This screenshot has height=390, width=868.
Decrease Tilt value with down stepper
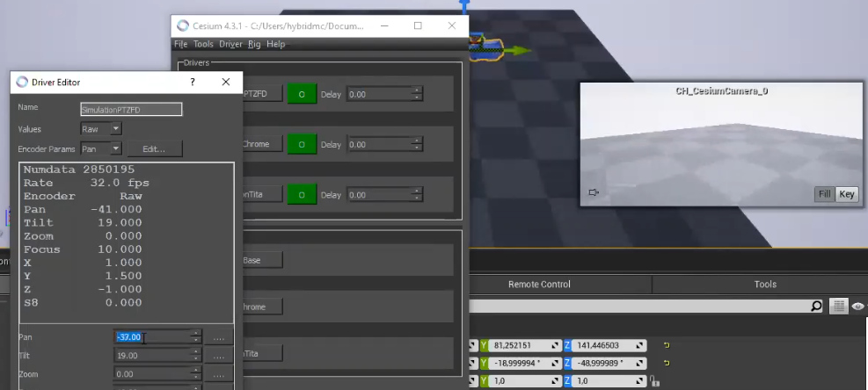pos(195,358)
